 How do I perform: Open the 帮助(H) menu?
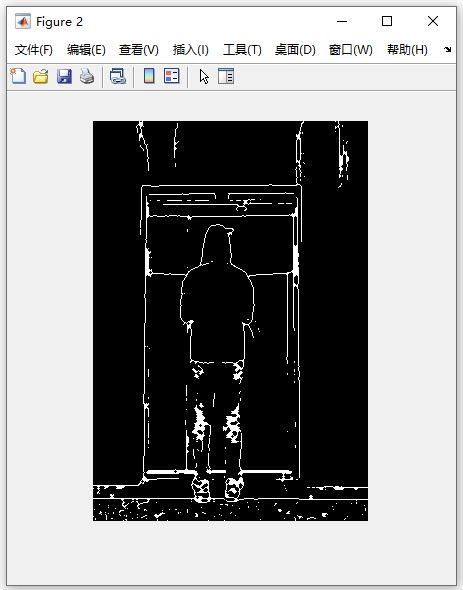point(407,50)
